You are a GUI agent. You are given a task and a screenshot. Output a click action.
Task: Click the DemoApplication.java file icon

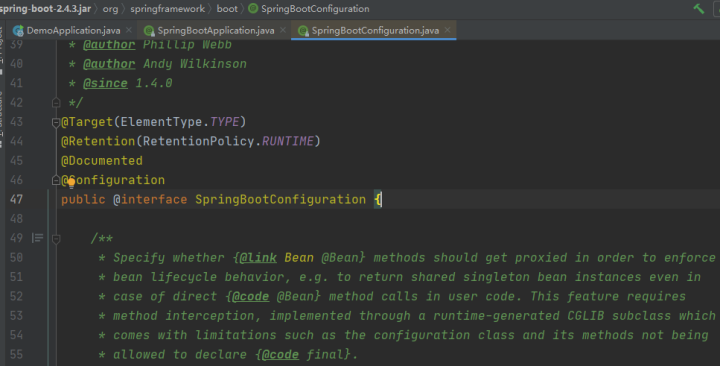tap(18, 31)
